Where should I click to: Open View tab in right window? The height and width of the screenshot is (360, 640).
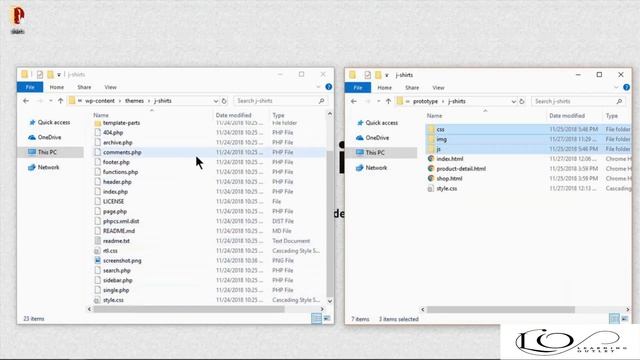(438, 87)
